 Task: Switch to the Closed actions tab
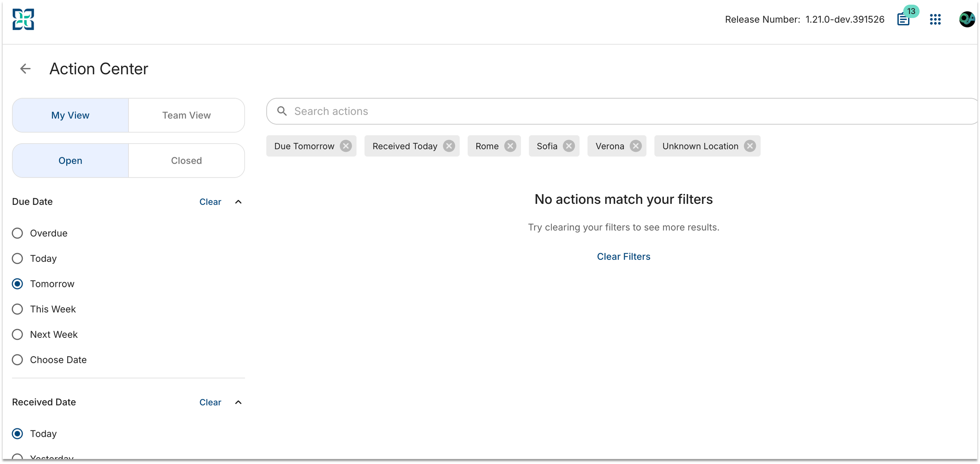click(186, 161)
